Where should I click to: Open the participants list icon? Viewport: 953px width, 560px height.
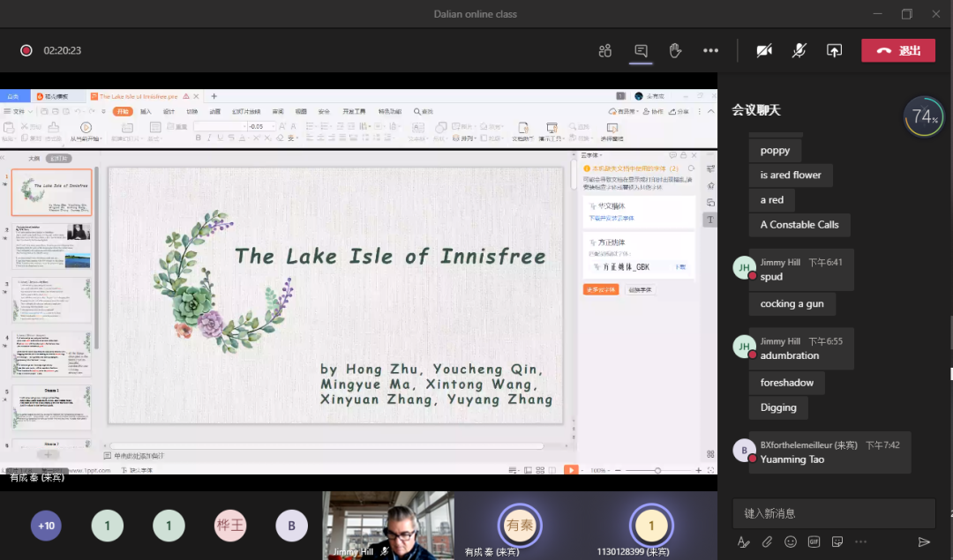point(604,50)
